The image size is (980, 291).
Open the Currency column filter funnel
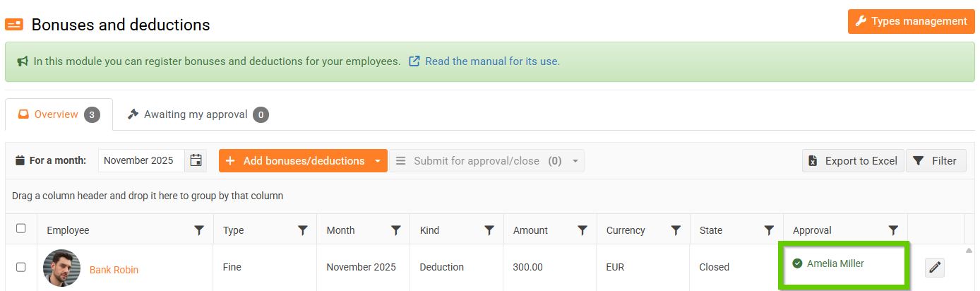[x=676, y=230]
